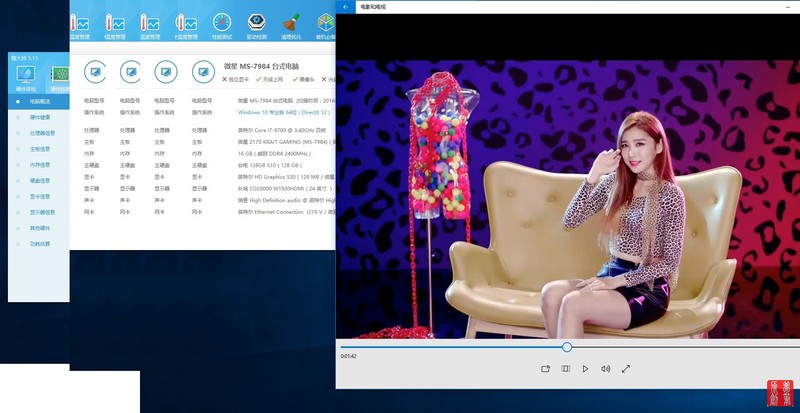This screenshot has height=413, width=800.
Task: Click the 16 GB DDR4 2400MHz memory value
Action: coord(274,154)
